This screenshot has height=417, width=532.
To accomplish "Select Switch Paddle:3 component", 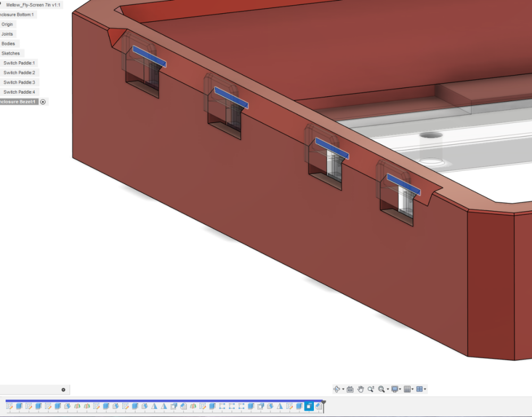I will click(x=19, y=82).
